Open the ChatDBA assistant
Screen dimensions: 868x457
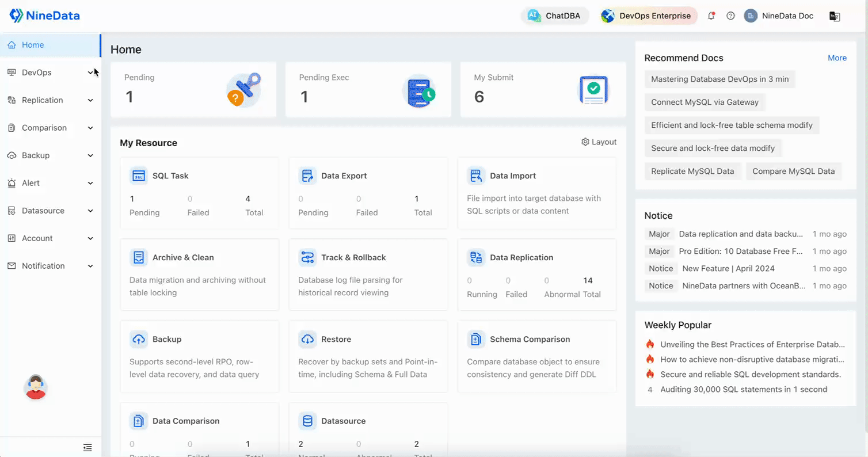tap(555, 16)
